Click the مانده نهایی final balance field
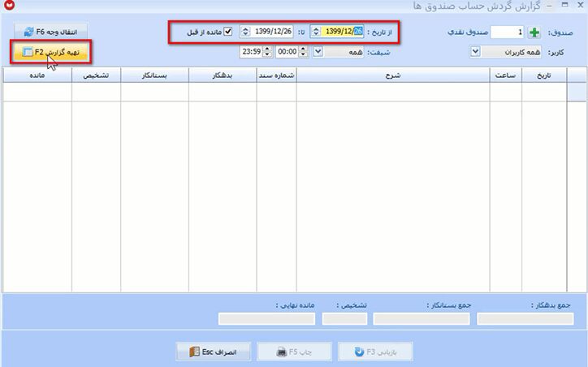The width and height of the screenshot is (588, 367). click(266, 319)
